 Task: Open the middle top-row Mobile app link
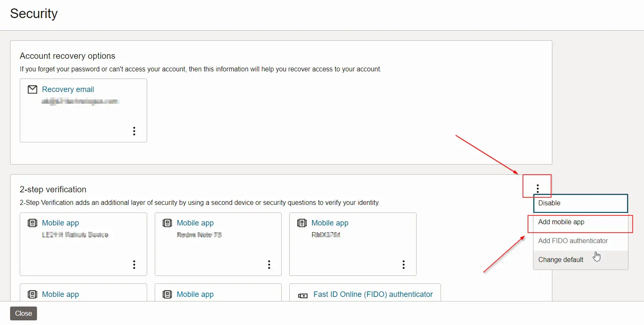pyautogui.click(x=195, y=223)
